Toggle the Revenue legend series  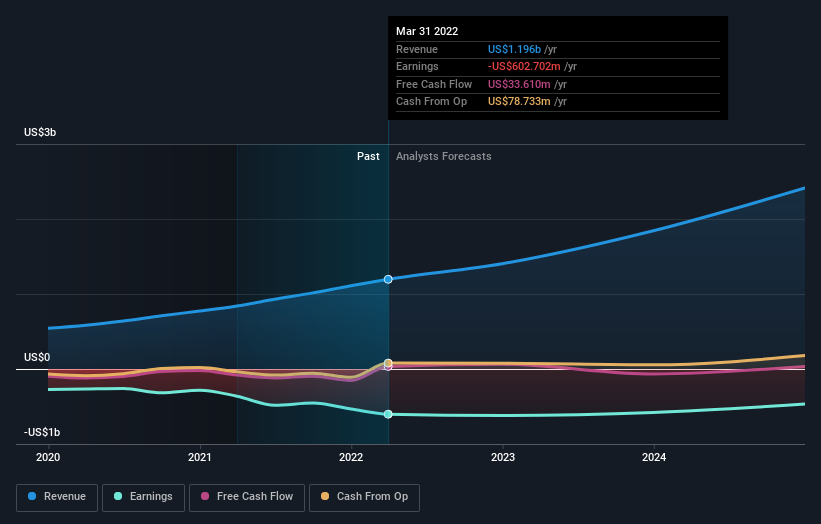(57, 497)
